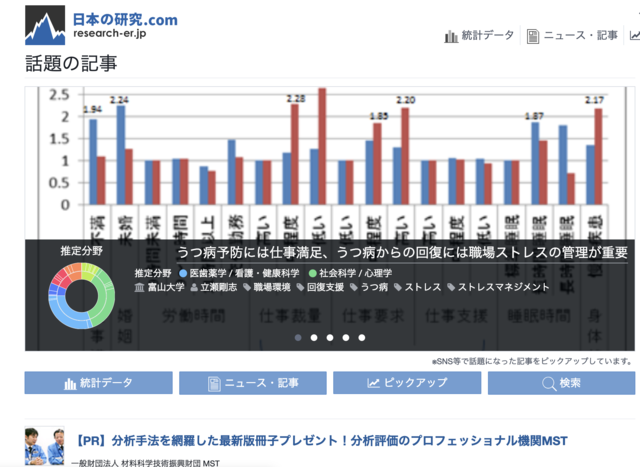Select the second carousel slide dot

coord(314,338)
